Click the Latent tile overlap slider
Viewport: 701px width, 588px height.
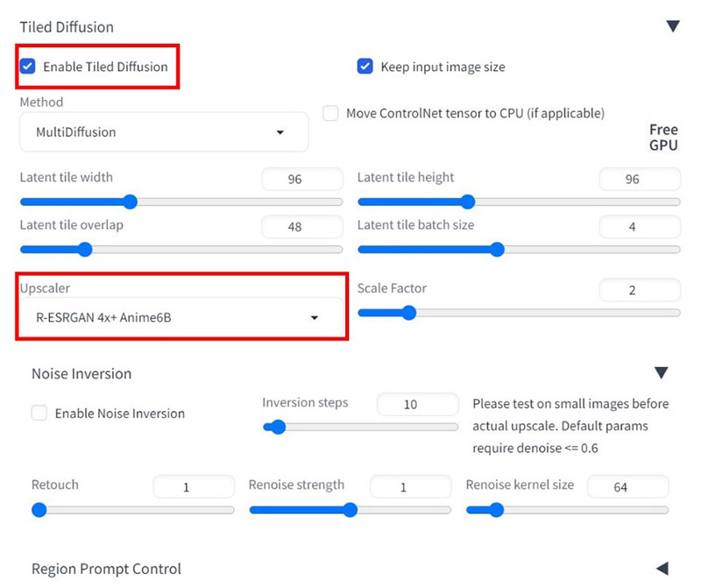[181, 249]
